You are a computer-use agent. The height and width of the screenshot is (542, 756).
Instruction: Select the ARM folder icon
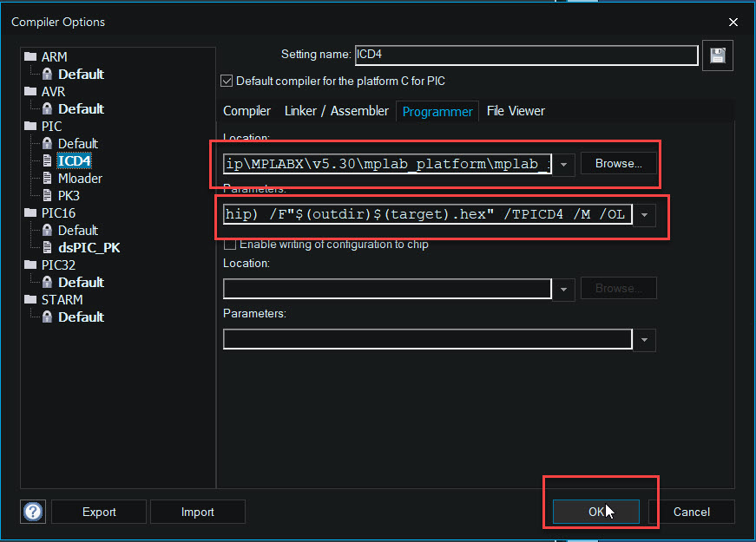tap(30, 56)
